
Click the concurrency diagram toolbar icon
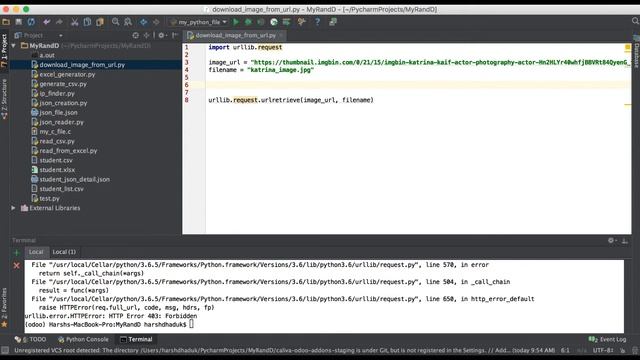(x=287, y=22)
